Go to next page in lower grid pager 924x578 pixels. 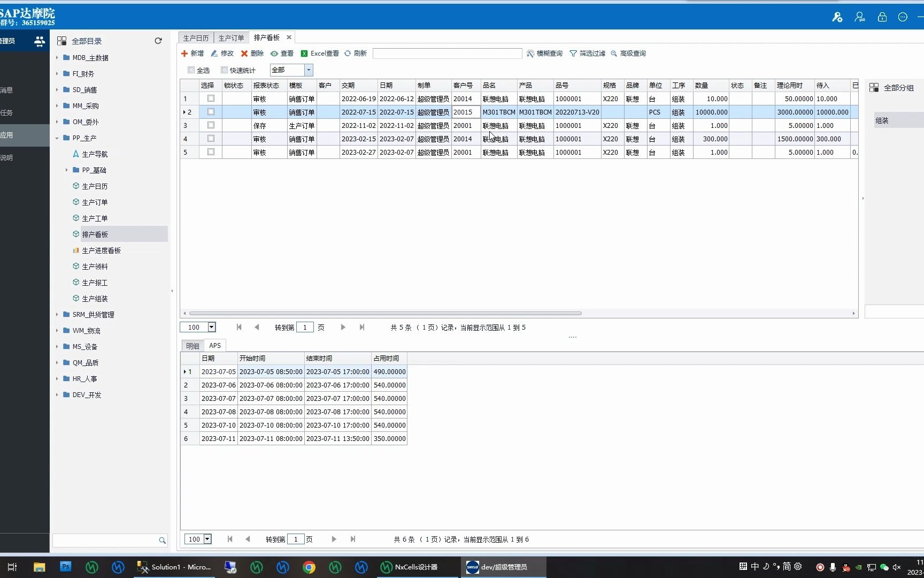coord(334,539)
